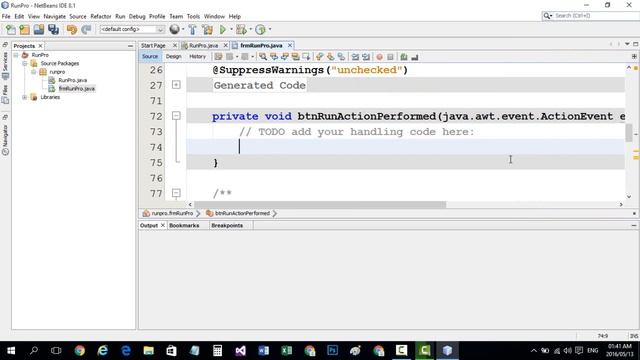The image size is (640, 360).
Task: Click Shift Line Left icon
Action: click(x=355, y=57)
